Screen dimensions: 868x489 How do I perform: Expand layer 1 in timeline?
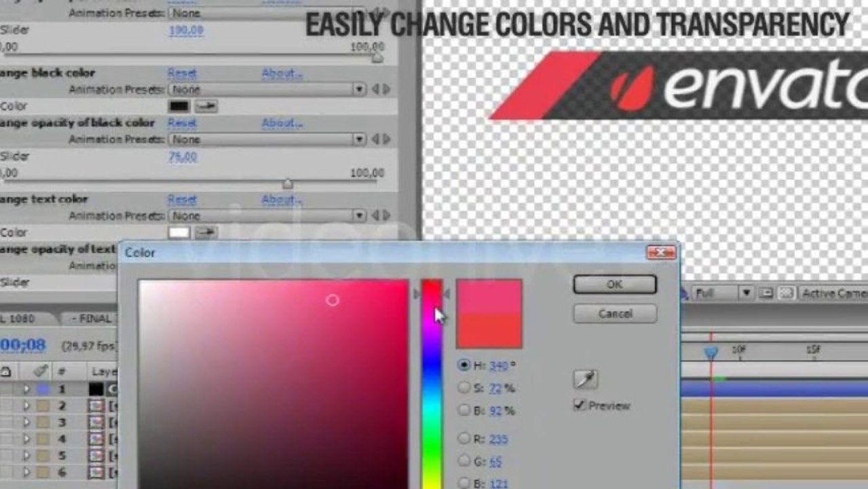tap(26, 389)
